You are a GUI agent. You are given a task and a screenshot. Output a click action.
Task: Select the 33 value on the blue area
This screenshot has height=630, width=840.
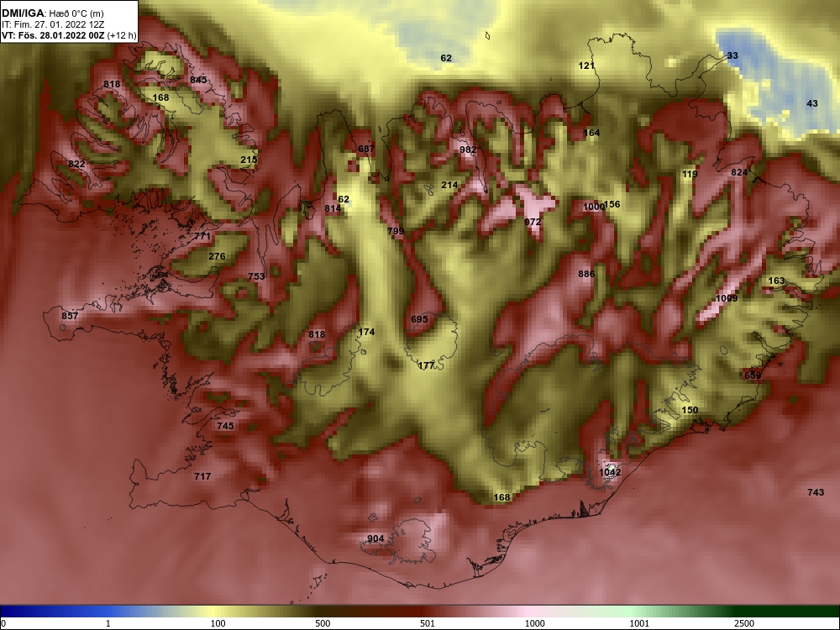click(x=732, y=55)
